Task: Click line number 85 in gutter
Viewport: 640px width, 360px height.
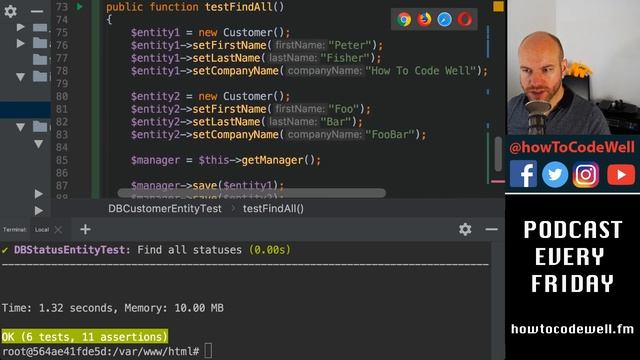Action: click(62, 160)
